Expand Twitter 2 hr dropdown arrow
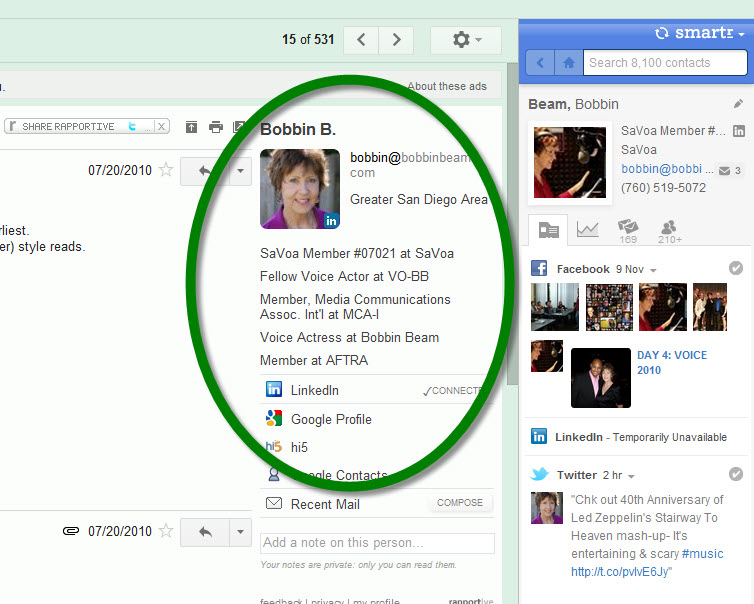754x604 pixels. [x=631, y=477]
